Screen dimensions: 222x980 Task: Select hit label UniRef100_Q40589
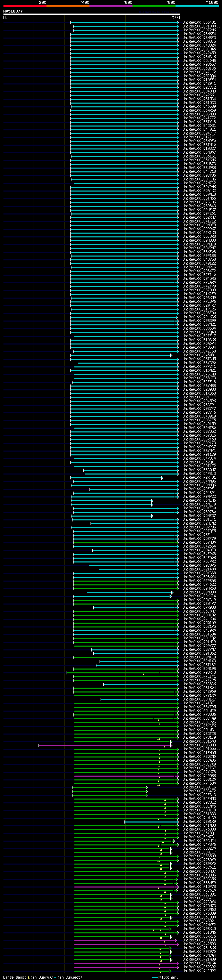pyautogui.click(x=199, y=106)
